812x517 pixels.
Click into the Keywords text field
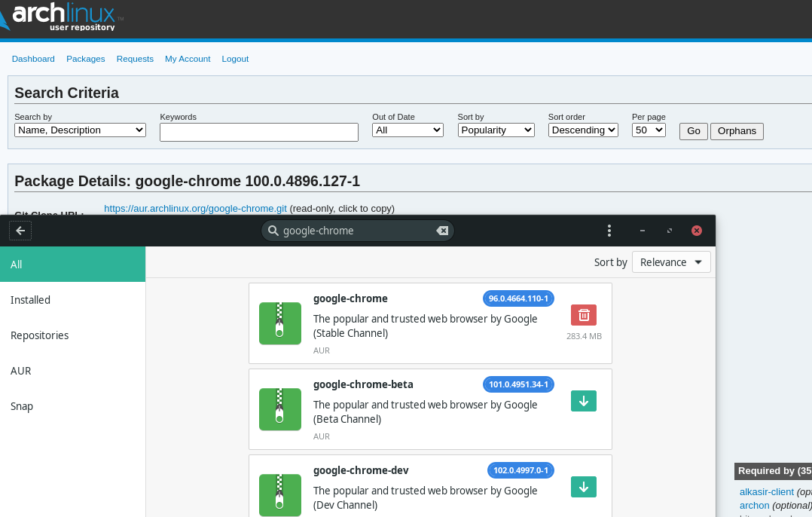(x=258, y=132)
